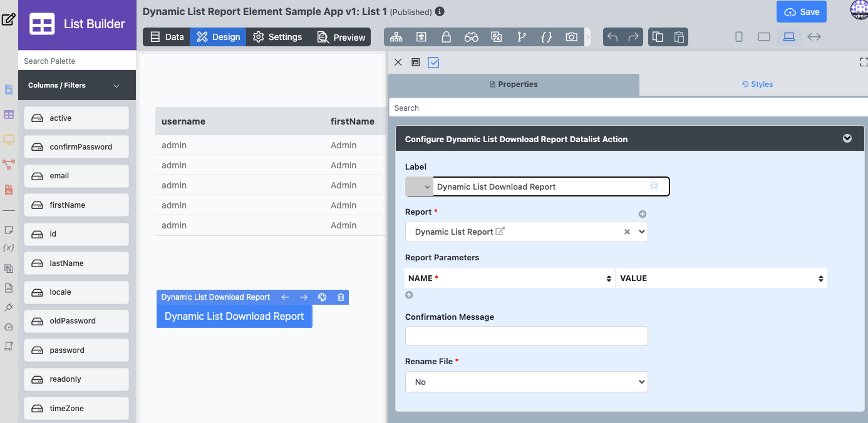Image resolution: width=868 pixels, height=423 pixels.
Task: Delete action using the trash icon
Action: click(341, 297)
